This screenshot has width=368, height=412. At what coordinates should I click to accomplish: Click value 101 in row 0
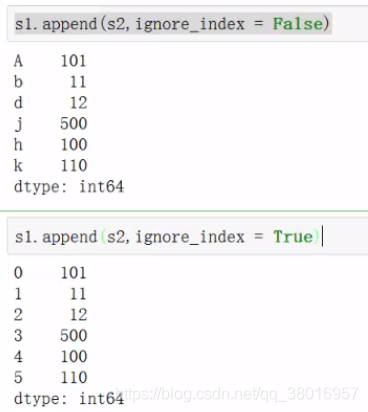pyautogui.click(x=74, y=273)
